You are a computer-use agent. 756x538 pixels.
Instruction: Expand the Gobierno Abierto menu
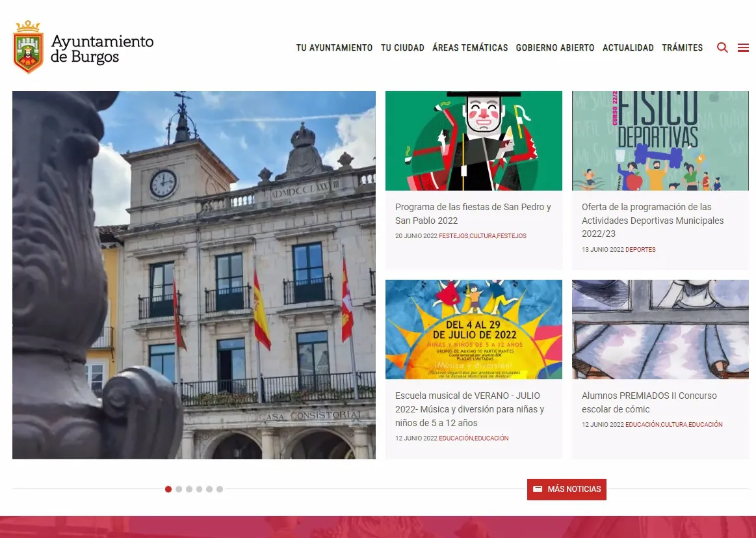(x=555, y=47)
